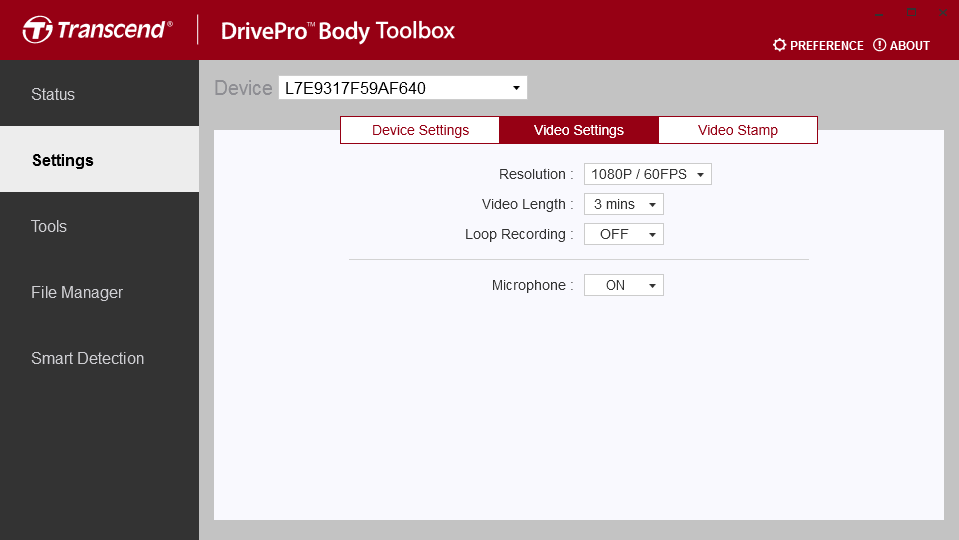The image size is (959, 540).
Task: Click the Transcend logo
Action: (97, 29)
